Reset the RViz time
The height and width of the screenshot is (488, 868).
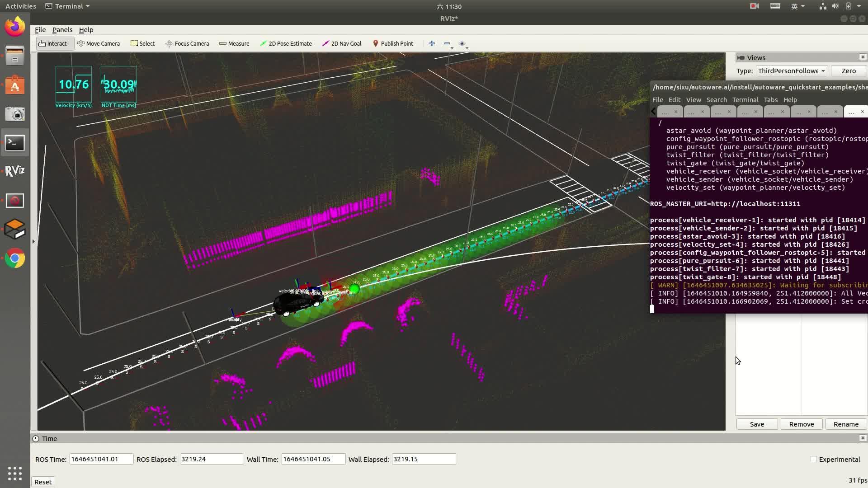[x=43, y=482]
